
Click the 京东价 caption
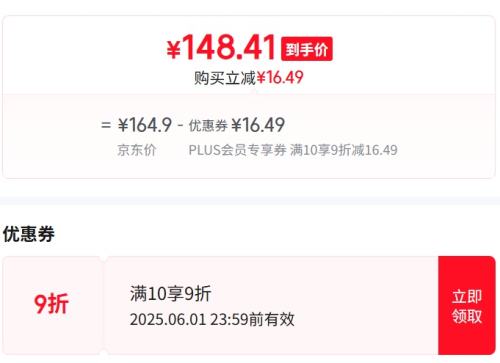click(137, 150)
